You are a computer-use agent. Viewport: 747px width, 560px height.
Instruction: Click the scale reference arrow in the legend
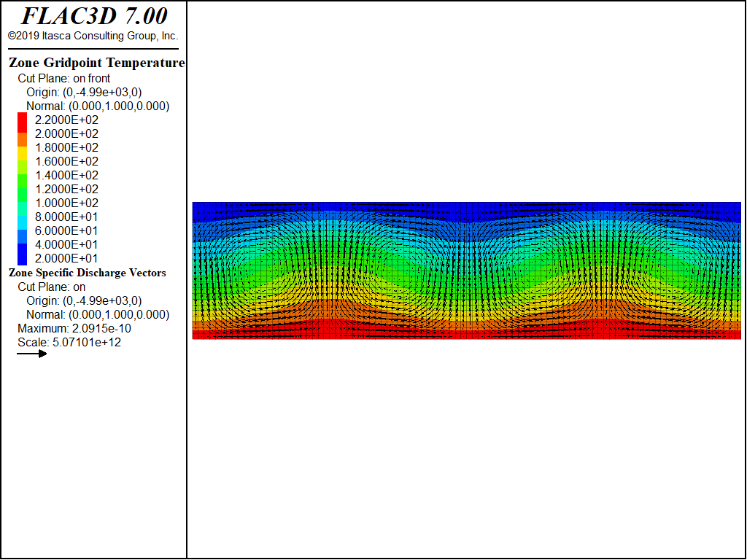tap(32, 354)
